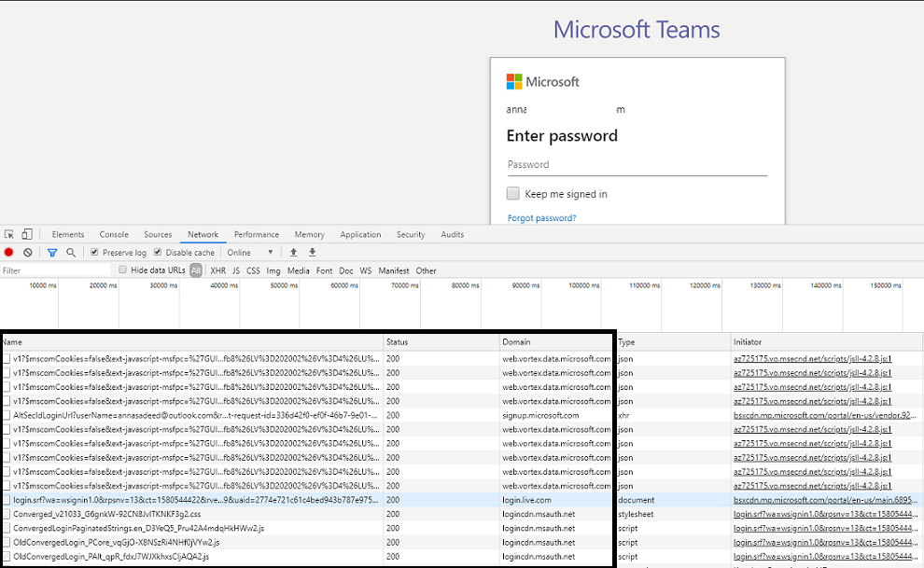The height and width of the screenshot is (568, 924).
Task: Filter requests by Other
Action: tap(426, 270)
